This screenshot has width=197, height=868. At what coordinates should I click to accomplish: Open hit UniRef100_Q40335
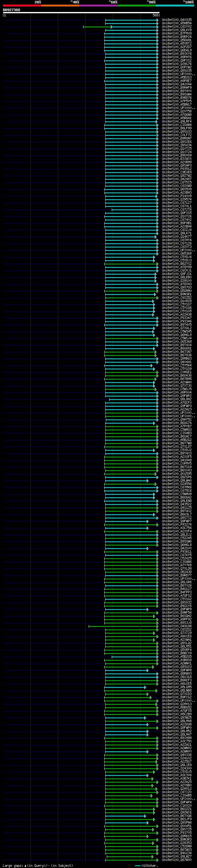pyautogui.click(x=177, y=20)
